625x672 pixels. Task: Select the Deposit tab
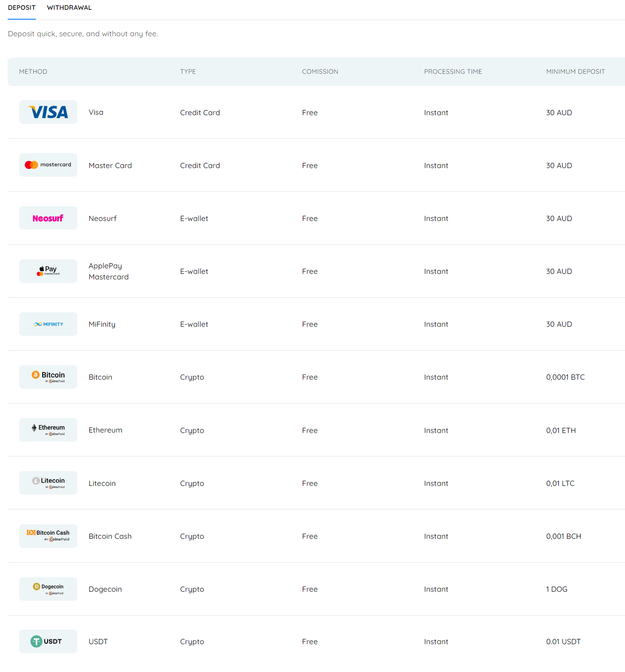22,8
